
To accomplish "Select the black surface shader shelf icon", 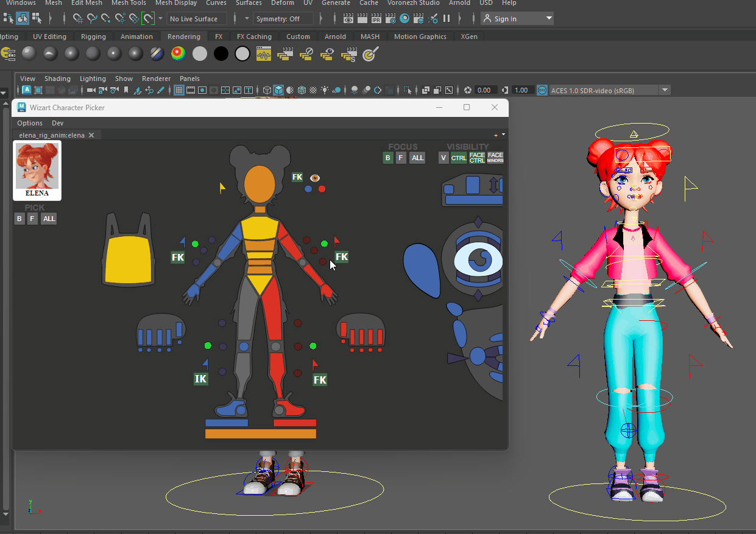I will 221,54.
